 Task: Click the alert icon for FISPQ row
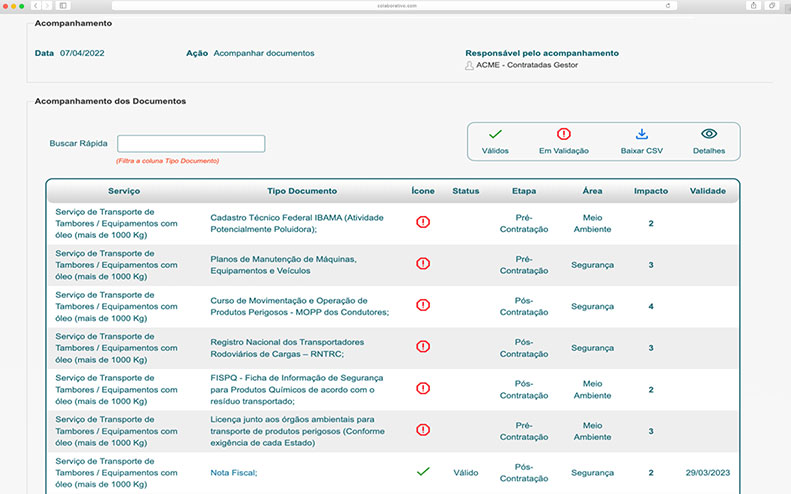[423, 389]
